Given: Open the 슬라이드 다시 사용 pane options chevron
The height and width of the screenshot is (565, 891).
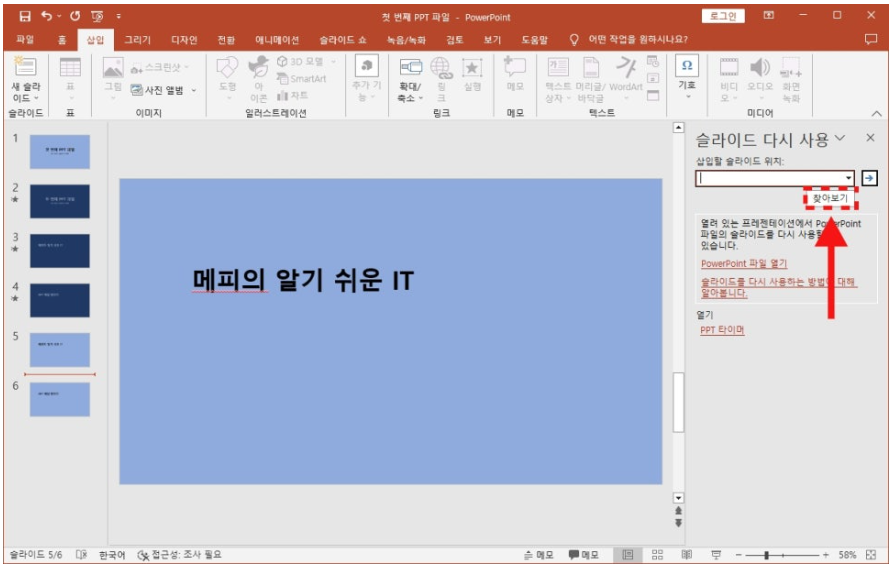Looking at the screenshot, I should pos(840,138).
